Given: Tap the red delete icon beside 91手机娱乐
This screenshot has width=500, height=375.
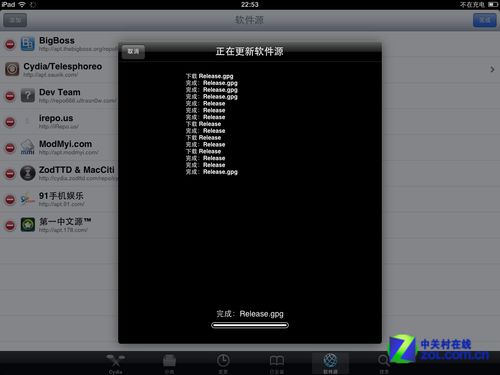Looking at the screenshot, I should 10,199.
